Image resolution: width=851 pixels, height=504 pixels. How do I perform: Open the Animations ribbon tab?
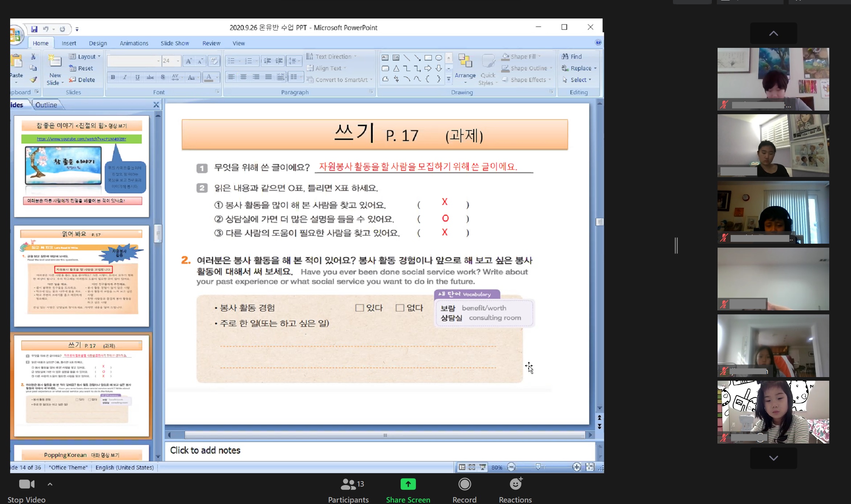(x=134, y=43)
